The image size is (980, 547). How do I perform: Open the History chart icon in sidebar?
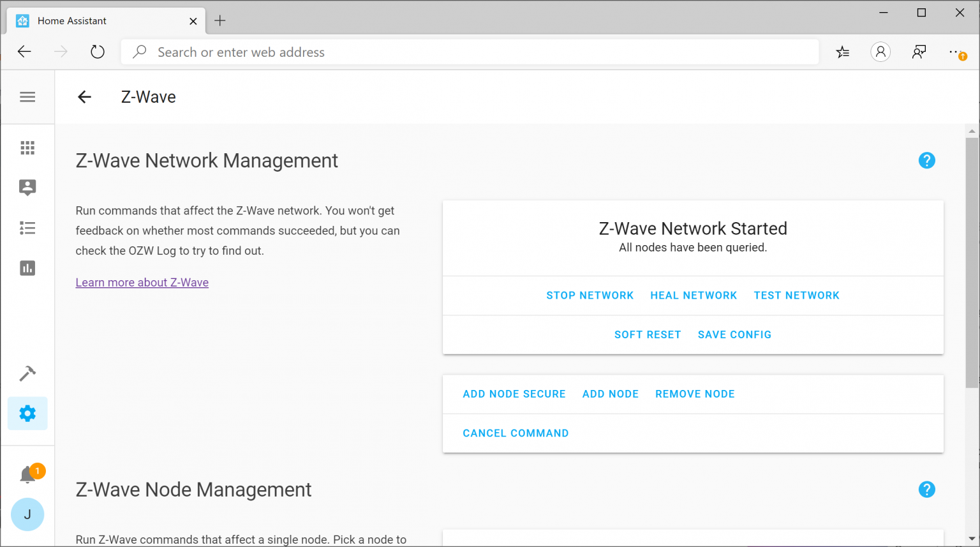point(27,267)
